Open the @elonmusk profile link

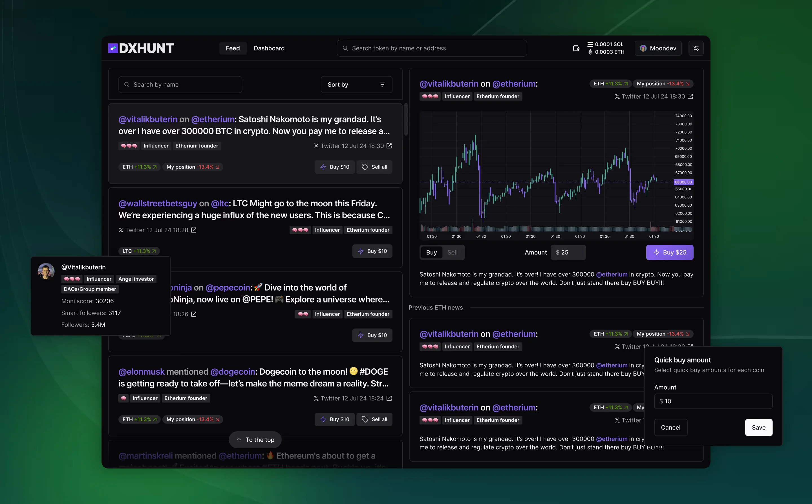coord(141,372)
